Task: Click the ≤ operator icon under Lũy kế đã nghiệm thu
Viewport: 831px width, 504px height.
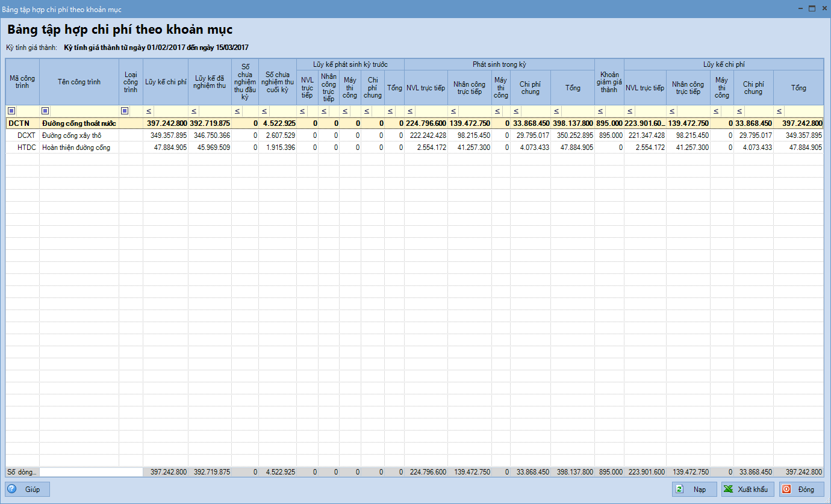Action: click(x=194, y=111)
